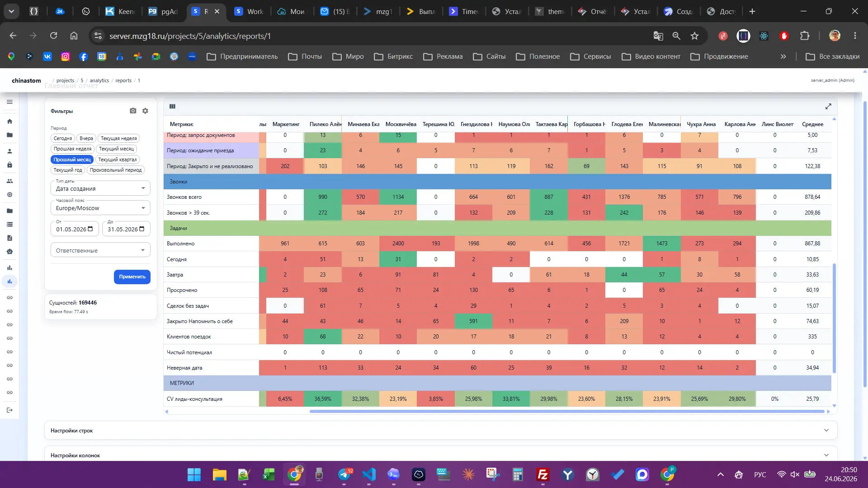Open filter settings gear icon
Screen dimensions: 868x488
[x=145, y=111]
